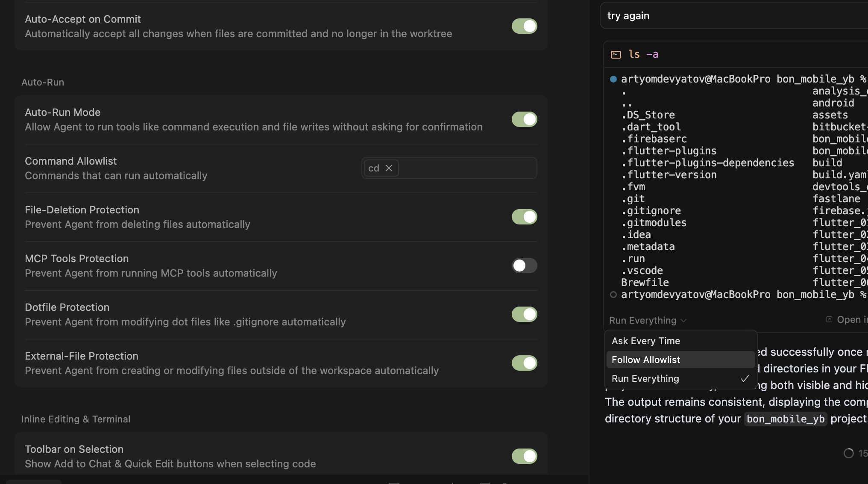Turn off Dotfile Protection
Image resolution: width=868 pixels, height=484 pixels.
[x=524, y=314]
